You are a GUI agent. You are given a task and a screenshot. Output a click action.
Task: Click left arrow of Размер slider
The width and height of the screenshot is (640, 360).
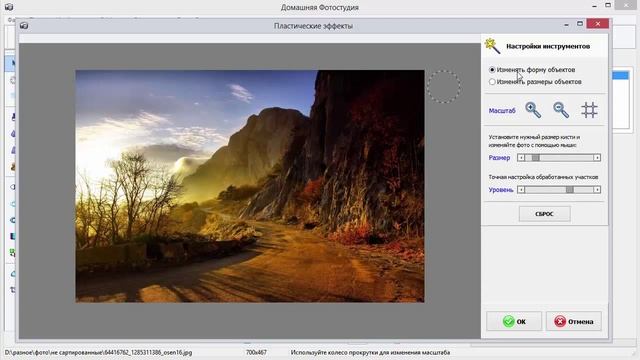coord(521,158)
